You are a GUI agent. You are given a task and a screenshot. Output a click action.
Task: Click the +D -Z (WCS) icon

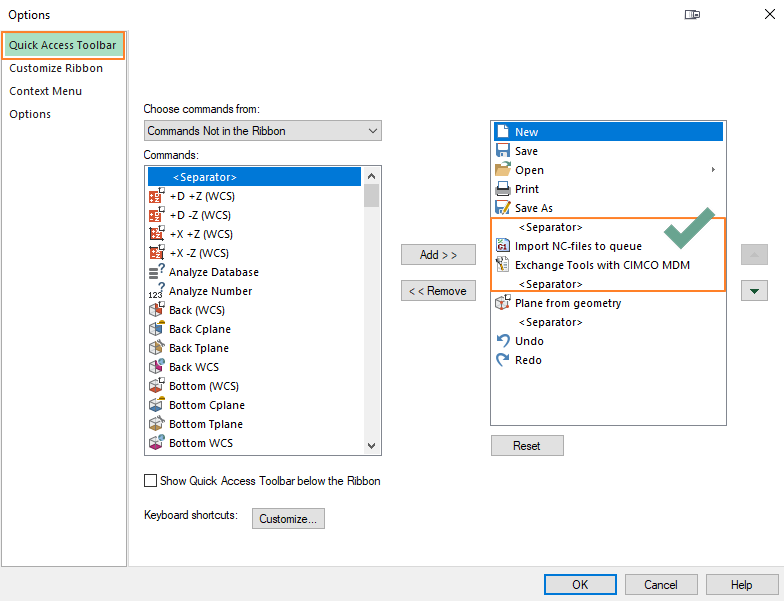pos(156,214)
